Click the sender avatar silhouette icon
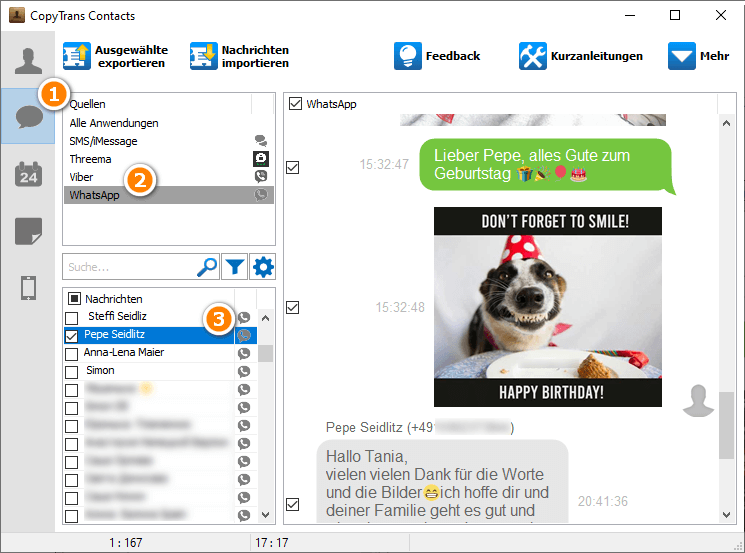 tap(698, 401)
